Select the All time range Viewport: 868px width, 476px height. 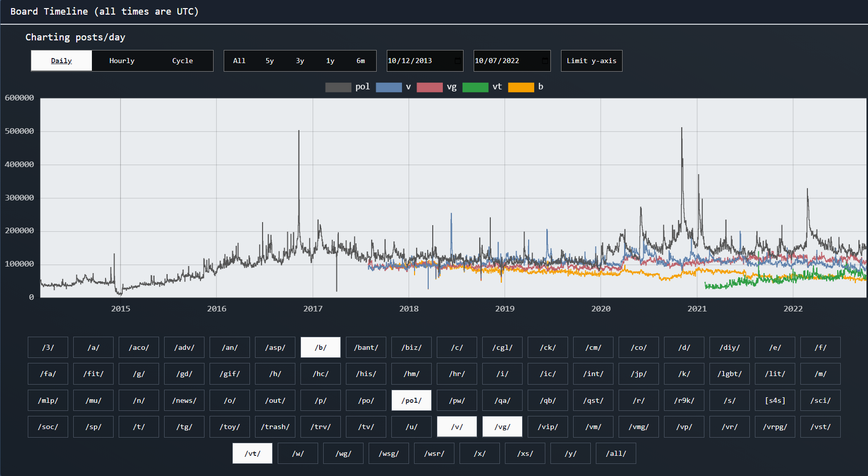click(x=239, y=61)
